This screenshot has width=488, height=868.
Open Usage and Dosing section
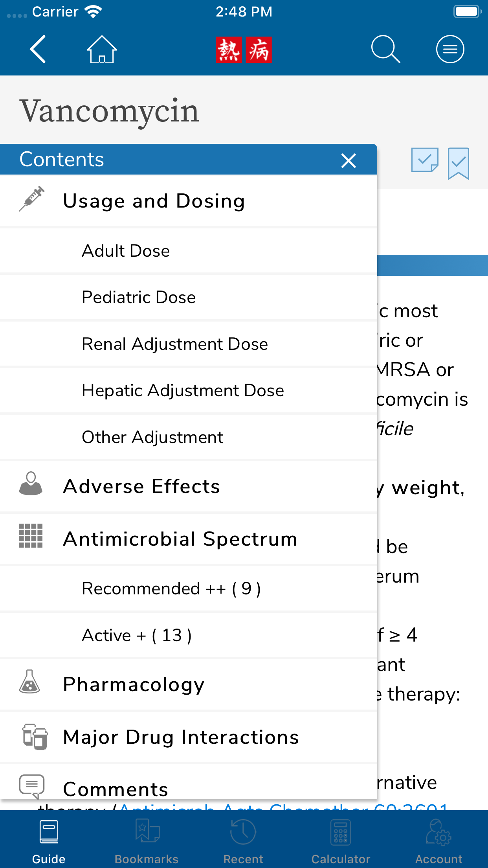(x=154, y=201)
